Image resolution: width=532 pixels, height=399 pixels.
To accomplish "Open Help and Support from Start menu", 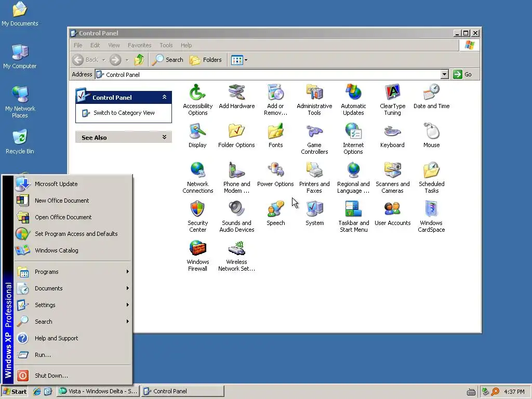I will (73, 338).
